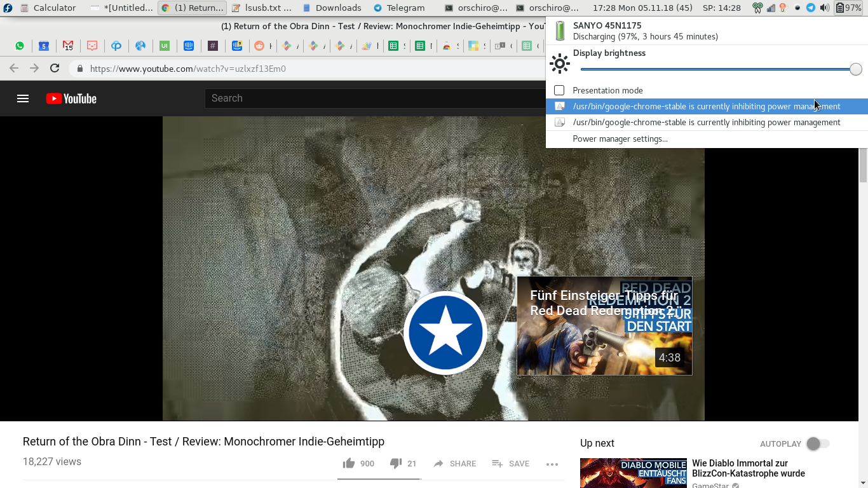Switch to the Downloads taskbar window
Image resolution: width=868 pixels, height=488 pixels.
click(x=332, y=8)
